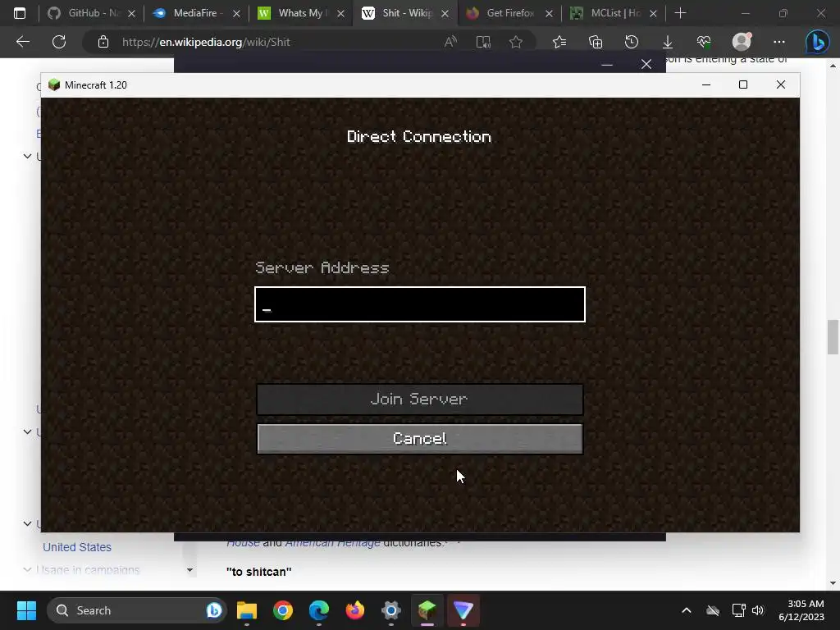This screenshot has width=840, height=630.
Task: Click the taskbar Search box
Action: click(137, 610)
